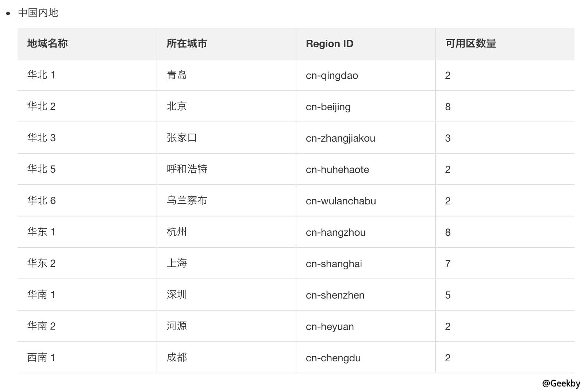Select the cn-shenzhen region ID

335,295
